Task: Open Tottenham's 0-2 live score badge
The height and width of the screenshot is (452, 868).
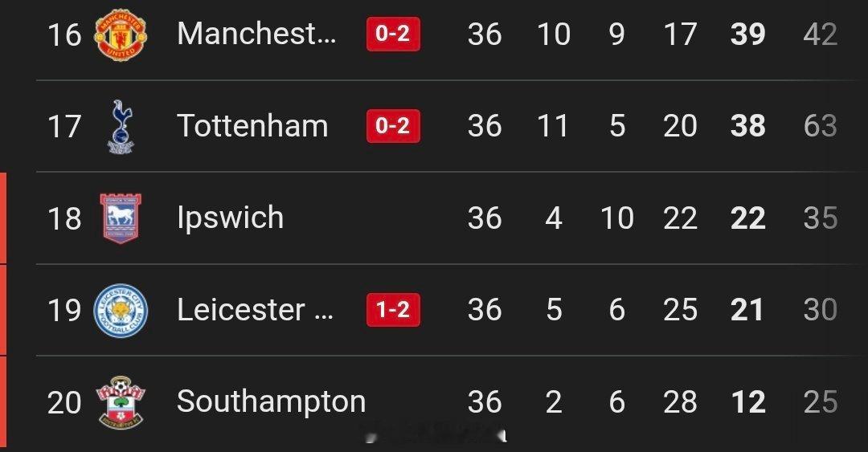Action: click(x=393, y=125)
